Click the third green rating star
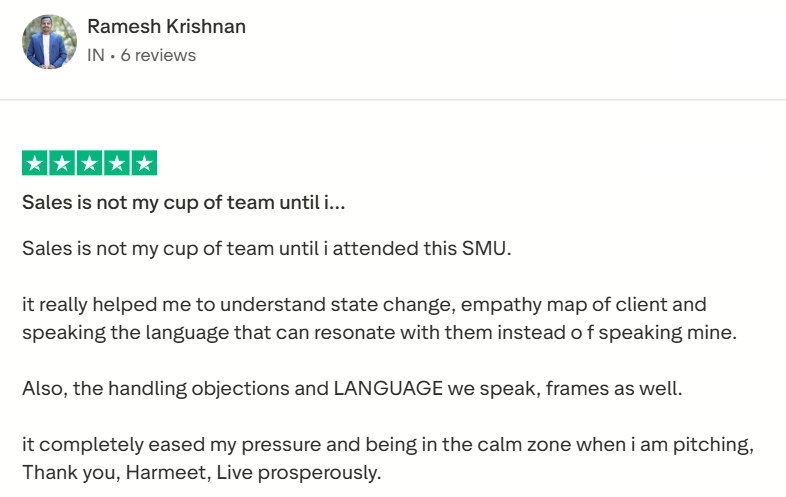 tap(90, 163)
